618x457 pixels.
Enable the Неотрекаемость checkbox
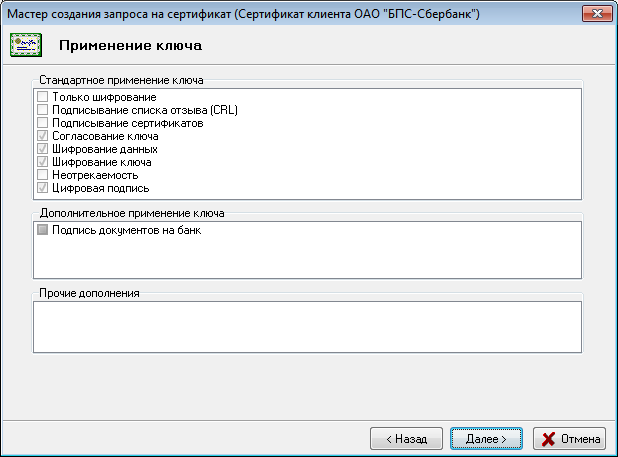(42, 175)
